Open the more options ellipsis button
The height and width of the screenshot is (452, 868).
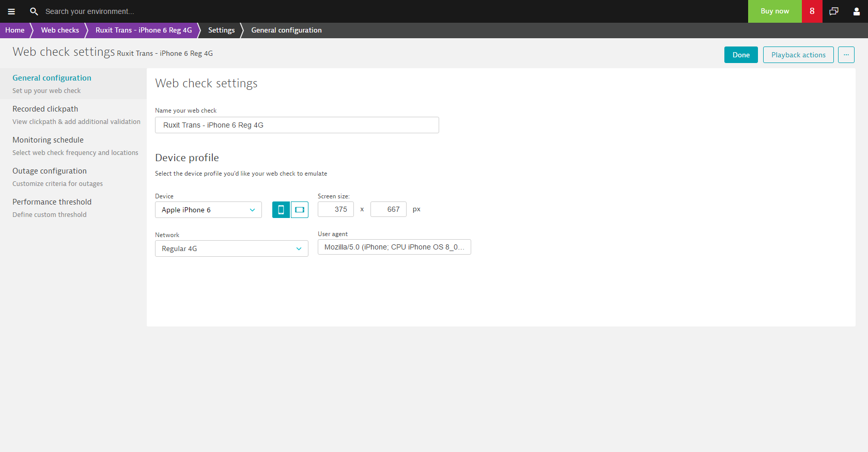tap(846, 55)
